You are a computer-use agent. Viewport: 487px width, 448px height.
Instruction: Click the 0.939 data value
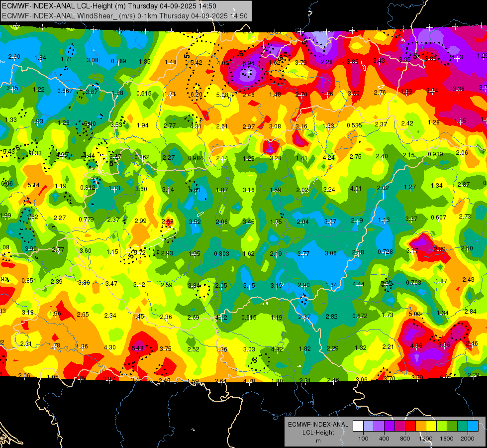(435, 154)
